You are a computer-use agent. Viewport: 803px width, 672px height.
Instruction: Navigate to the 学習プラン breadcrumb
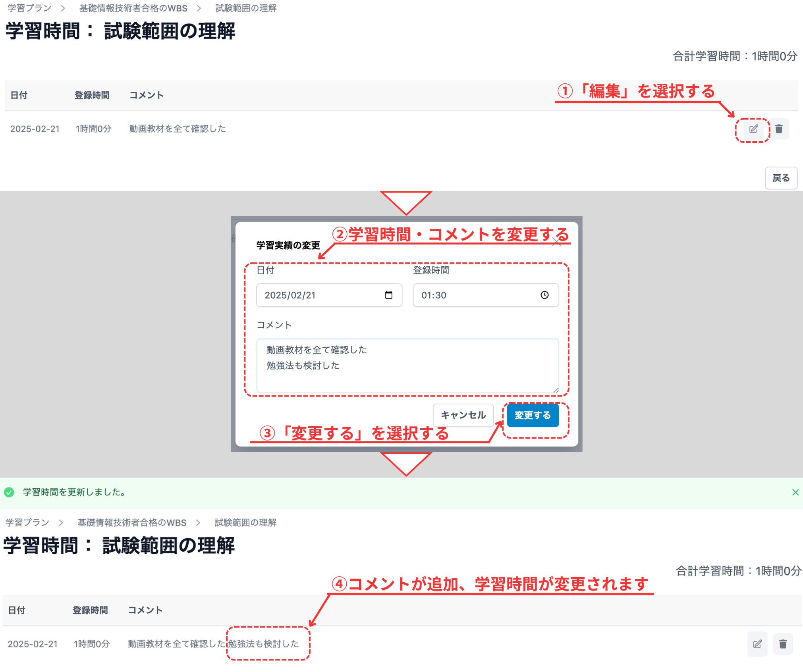[x=28, y=8]
